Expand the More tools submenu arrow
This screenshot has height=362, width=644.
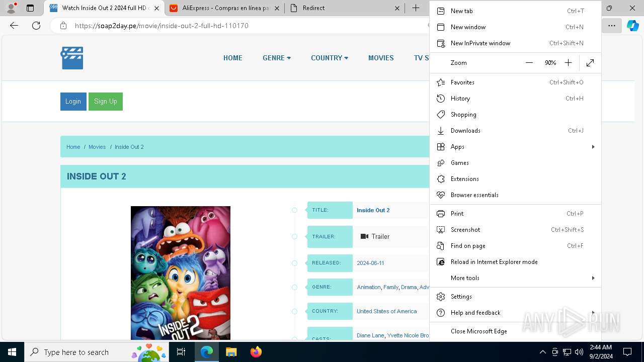point(593,278)
